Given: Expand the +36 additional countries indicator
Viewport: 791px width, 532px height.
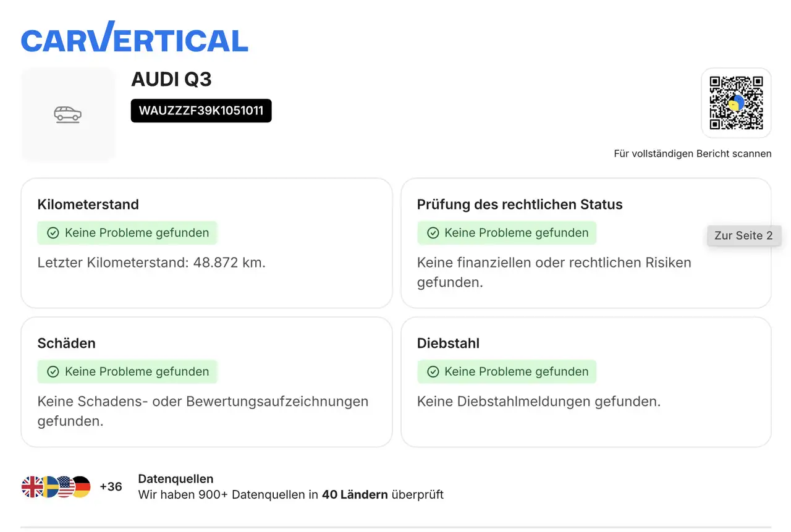Looking at the screenshot, I should (x=111, y=487).
